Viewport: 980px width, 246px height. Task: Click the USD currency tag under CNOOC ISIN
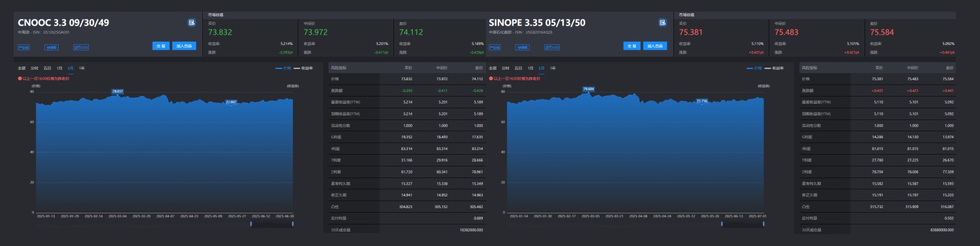[81, 47]
